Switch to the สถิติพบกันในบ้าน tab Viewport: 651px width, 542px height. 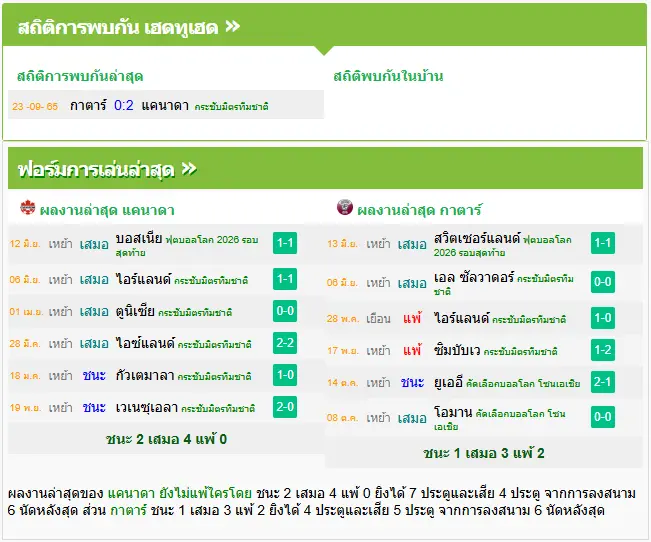[x=388, y=76]
